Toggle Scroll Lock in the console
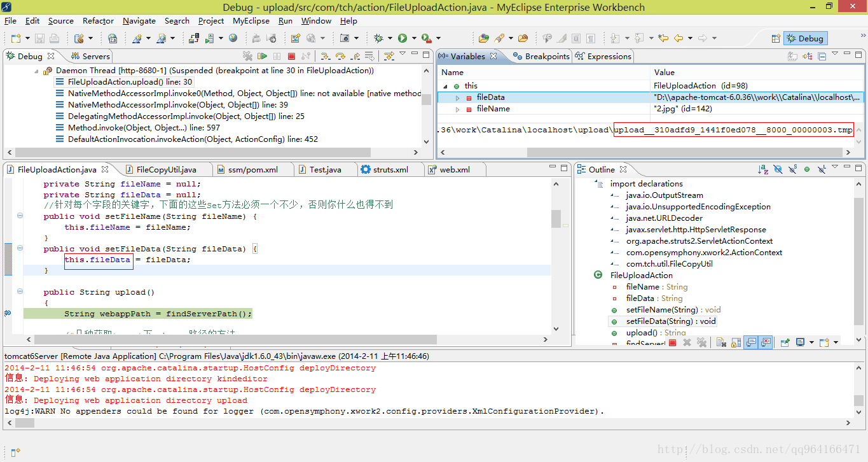 [736, 342]
